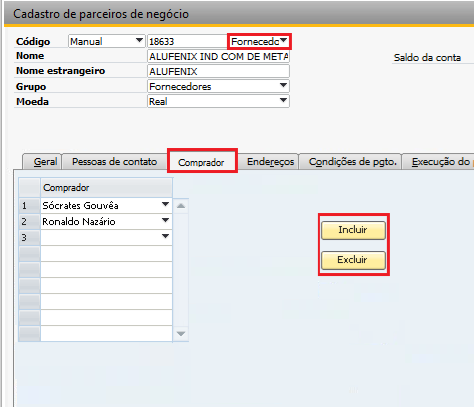Open the Condições de pgto. tab
474x408 pixels.
[352, 162]
